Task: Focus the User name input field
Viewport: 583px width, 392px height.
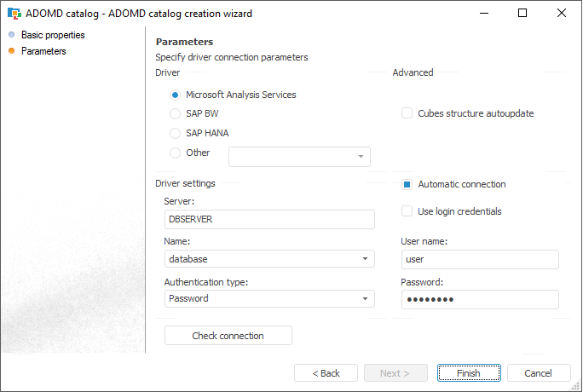Action: coord(479,259)
